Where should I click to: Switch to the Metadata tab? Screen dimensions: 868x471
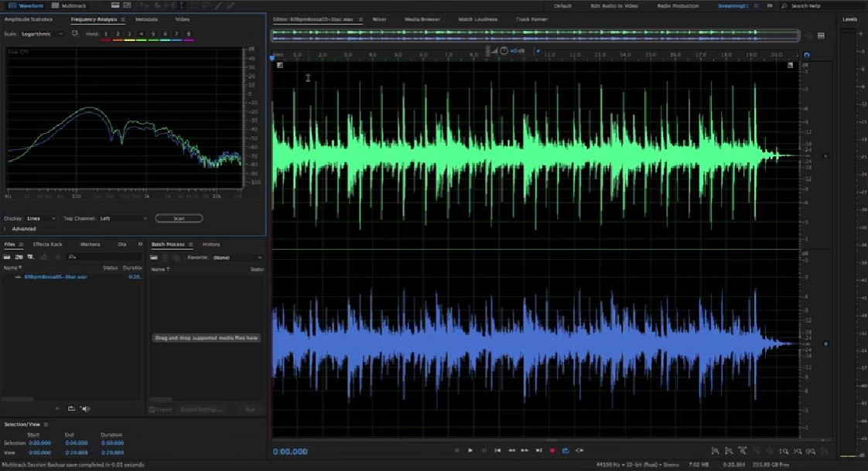tap(147, 19)
